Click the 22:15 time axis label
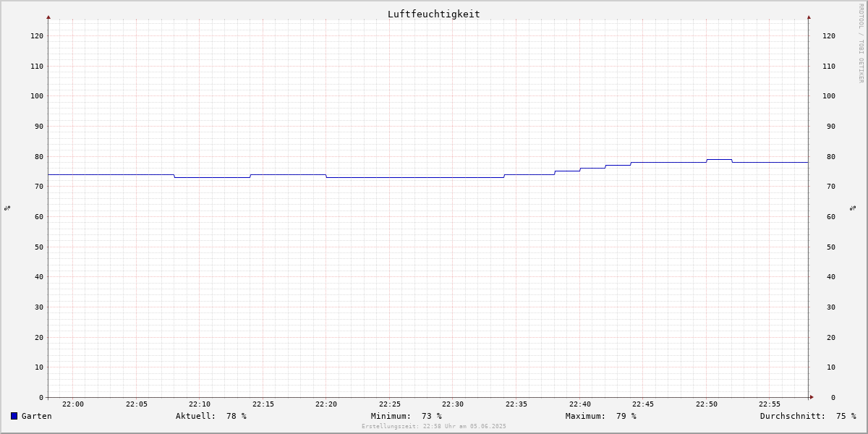868x434 pixels. (x=263, y=404)
